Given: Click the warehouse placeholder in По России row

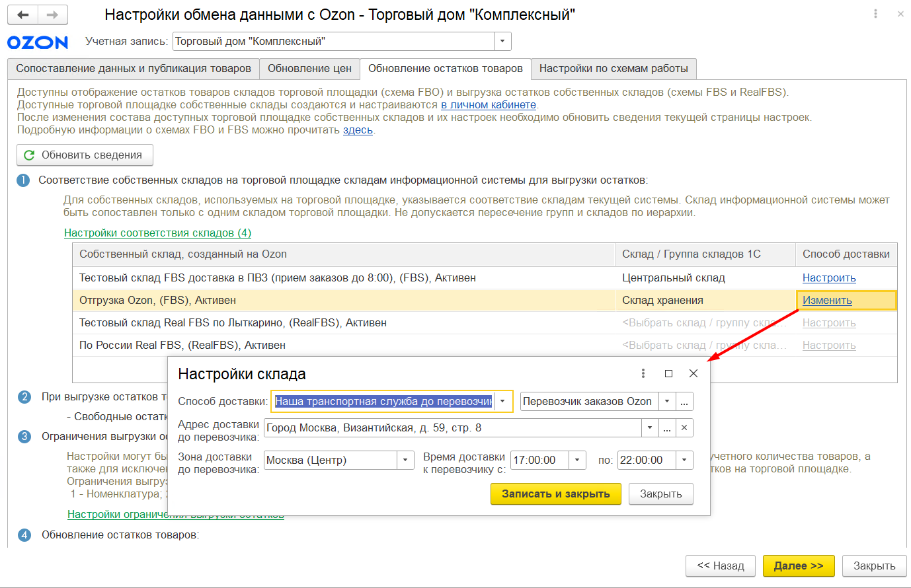Looking at the screenshot, I should pos(705,346).
